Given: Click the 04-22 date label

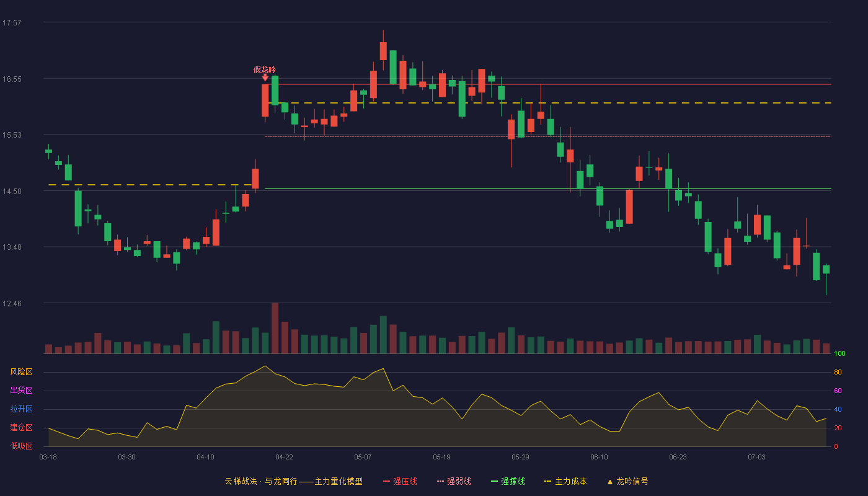Looking at the screenshot, I should (x=284, y=457).
